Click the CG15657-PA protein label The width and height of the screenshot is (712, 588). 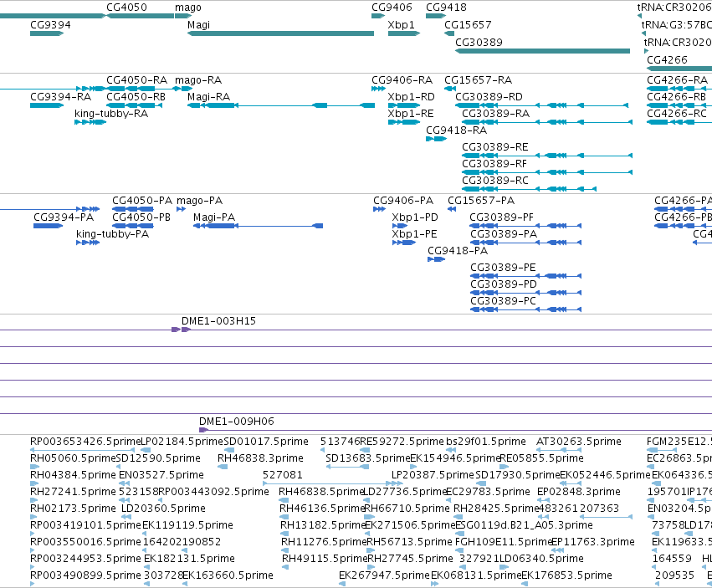pyautogui.click(x=481, y=201)
